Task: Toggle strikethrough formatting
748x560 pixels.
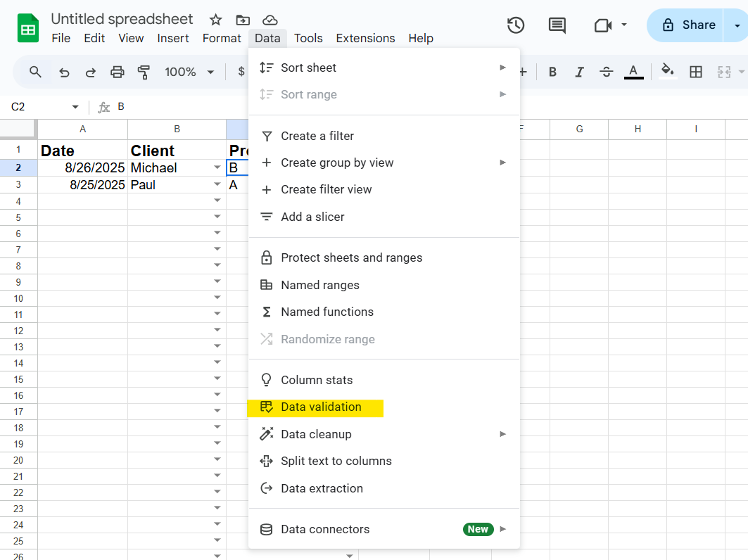Action: (x=606, y=72)
